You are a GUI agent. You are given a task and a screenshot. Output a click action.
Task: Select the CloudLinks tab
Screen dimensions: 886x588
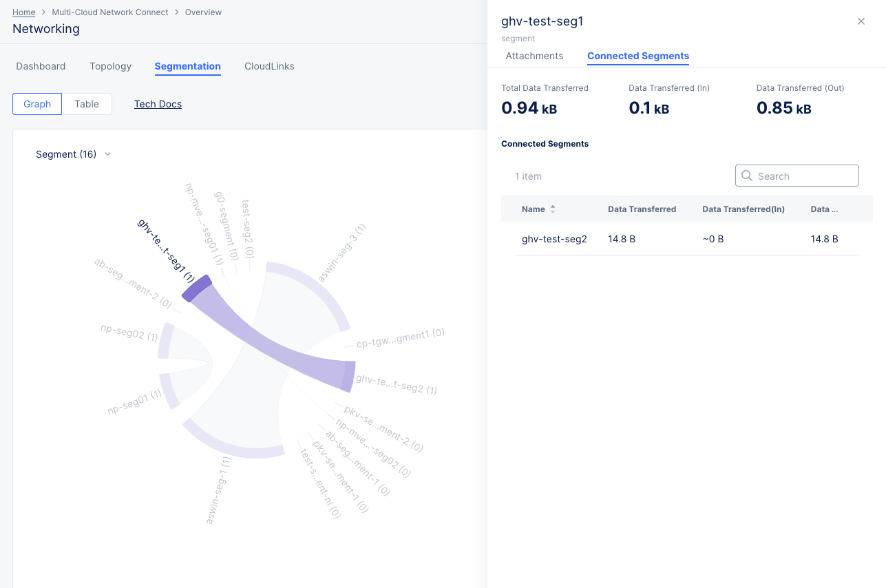(x=269, y=66)
